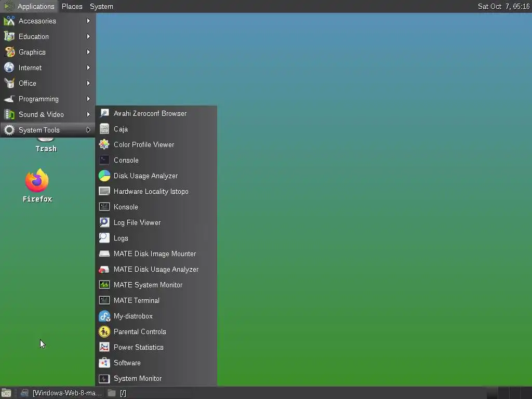Expand Education submenu arrow
The width and height of the screenshot is (532, 399).
pos(88,37)
